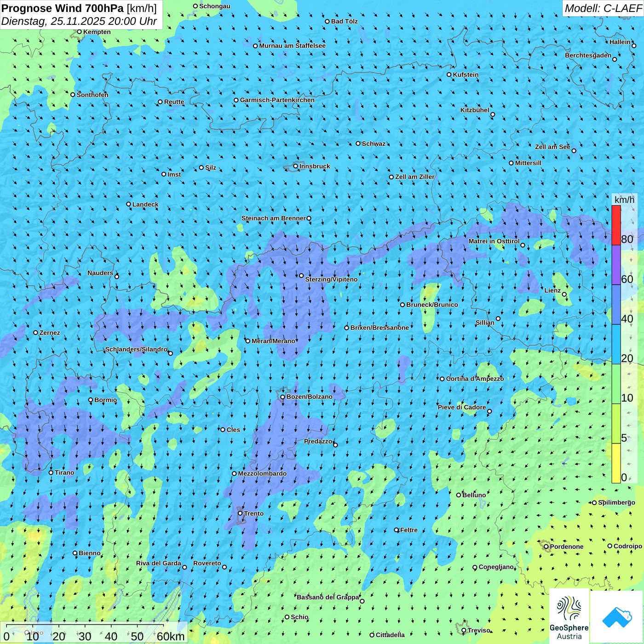Screen dimensions: 644x644
Task: Click the 'Matrei in Osttirol' label
Action: coord(494,241)
